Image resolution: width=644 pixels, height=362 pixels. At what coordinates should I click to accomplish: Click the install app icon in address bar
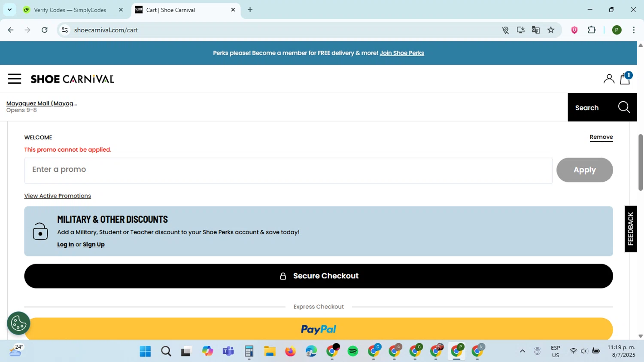[x=521, y=30]
